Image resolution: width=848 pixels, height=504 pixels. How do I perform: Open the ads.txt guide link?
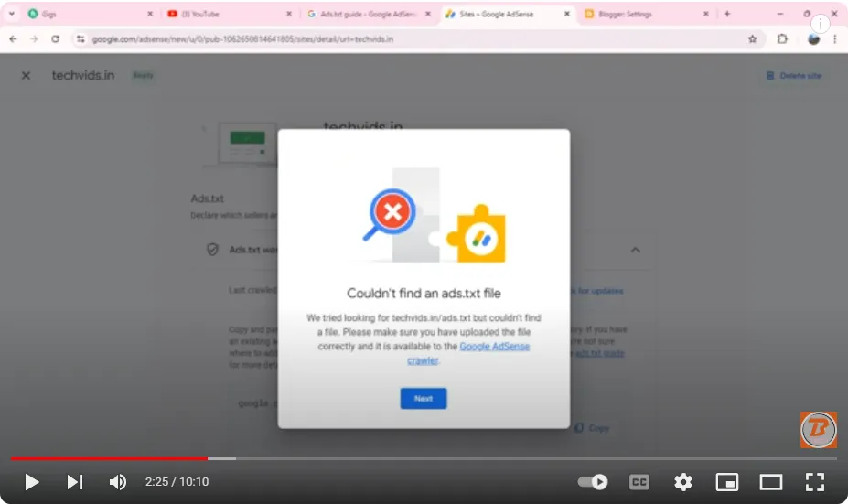point(599,353)
